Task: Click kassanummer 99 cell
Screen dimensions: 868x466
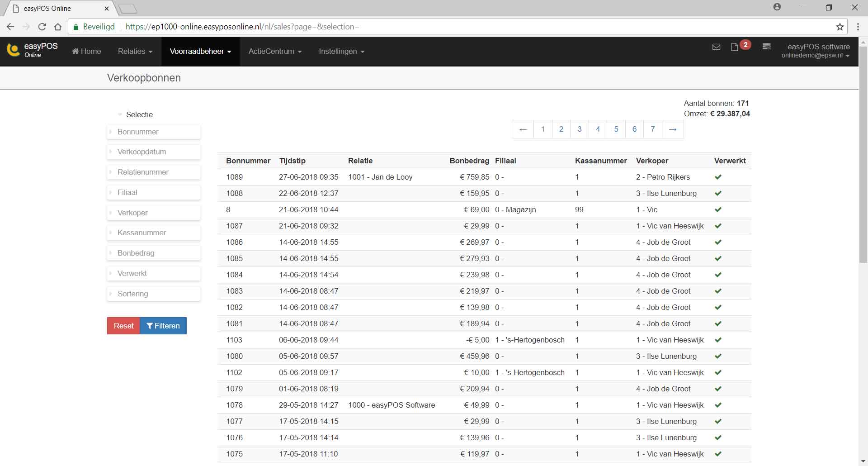Action: [579, 209]
